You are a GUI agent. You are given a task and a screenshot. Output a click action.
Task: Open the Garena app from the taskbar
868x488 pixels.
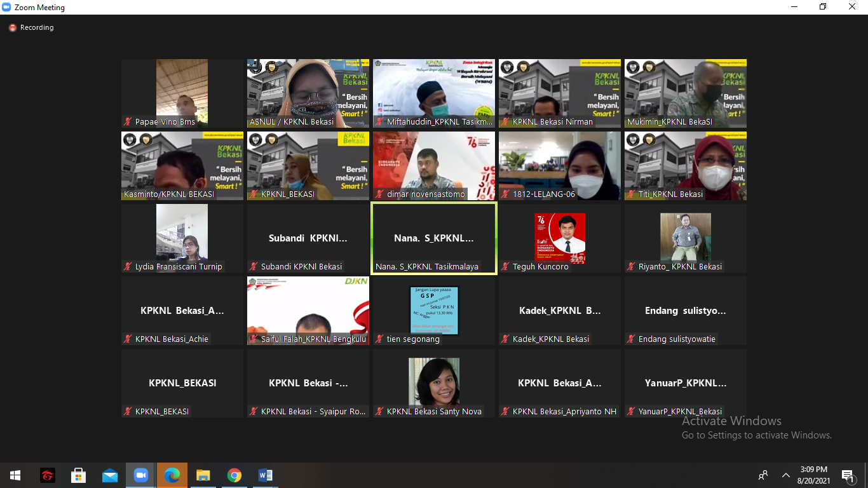[47, 475]
